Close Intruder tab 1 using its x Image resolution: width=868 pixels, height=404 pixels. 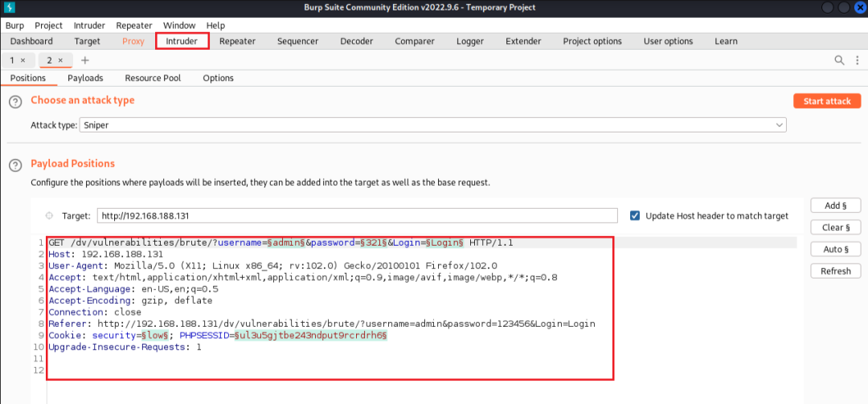(23, 60)
